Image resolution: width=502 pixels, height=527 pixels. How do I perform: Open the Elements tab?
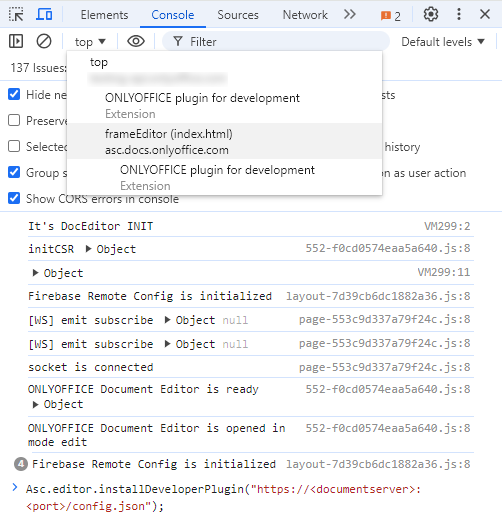coord(104,15)
